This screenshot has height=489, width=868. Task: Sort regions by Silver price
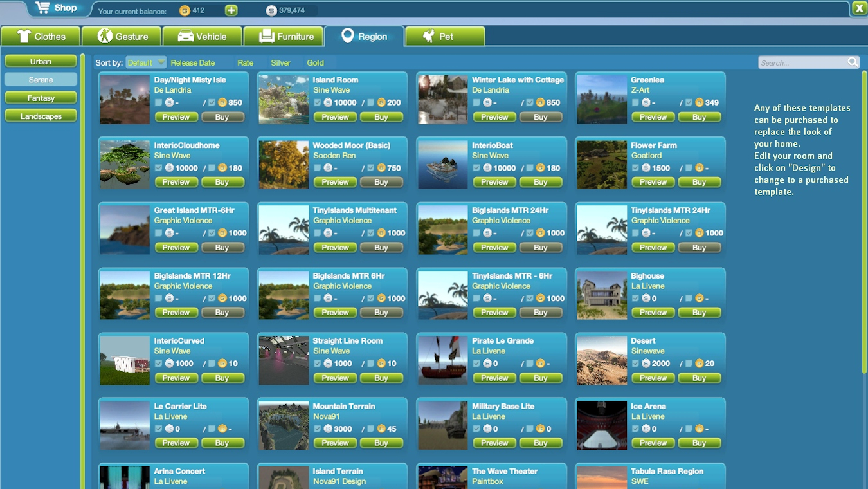[280, 62]
